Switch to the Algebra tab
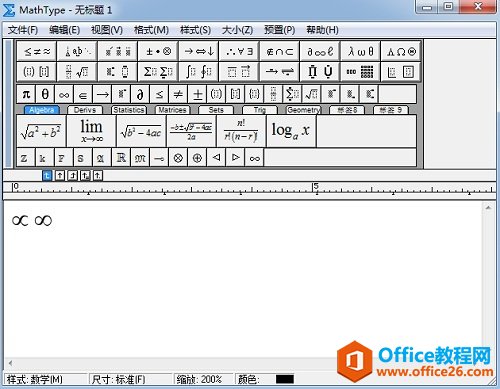This screenshot has height=389, width=500. [x=42, y=110]
